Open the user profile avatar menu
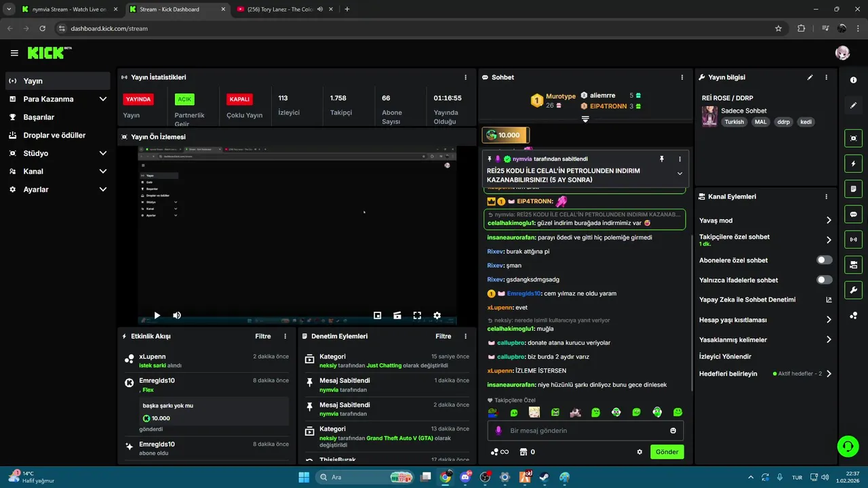The width and height of the screenshot is (868, 488). 842,53
